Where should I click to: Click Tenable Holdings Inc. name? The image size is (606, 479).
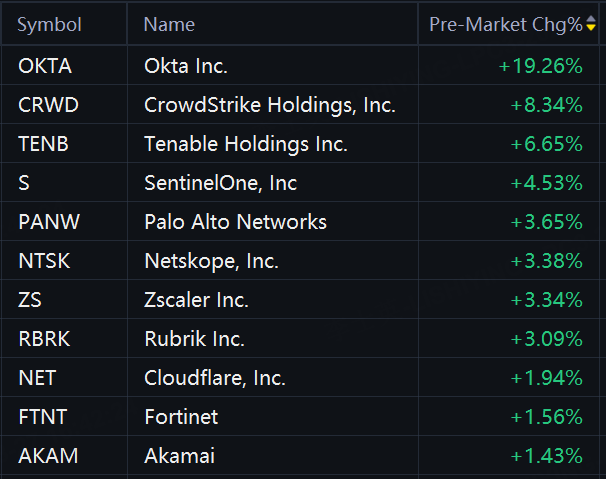246,144
